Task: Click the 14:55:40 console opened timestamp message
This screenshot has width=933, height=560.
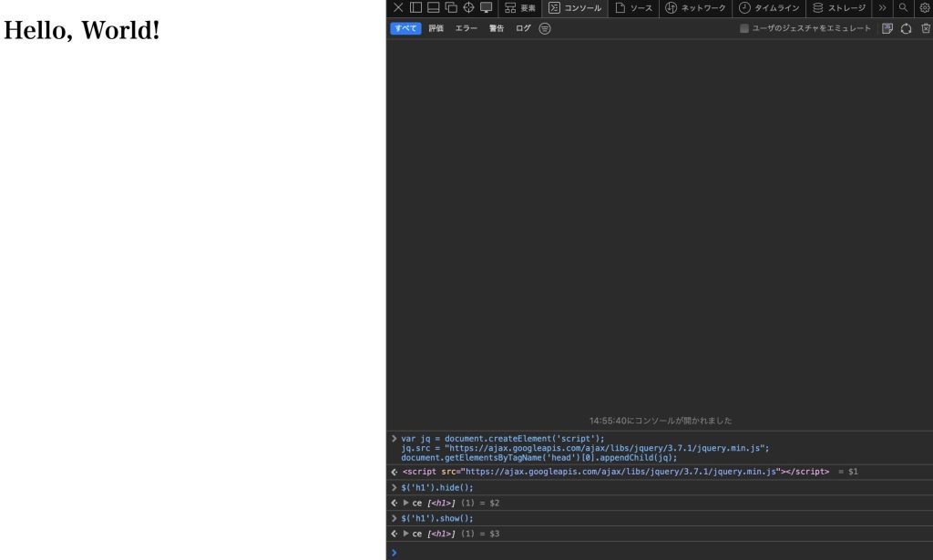Action: point(661,421)
